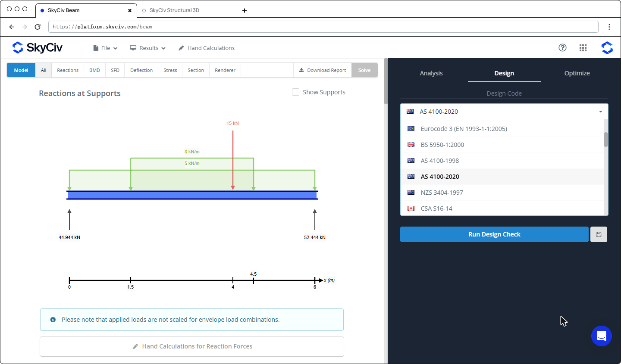Open the BMD results tab
The height and width of the screenshot is (364, 621).
pos(94,70)
